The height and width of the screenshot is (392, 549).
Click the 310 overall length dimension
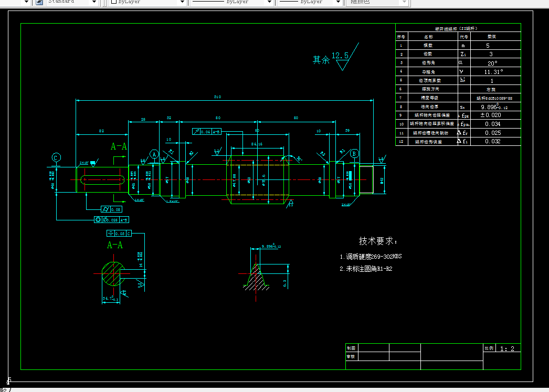pos(217,97)
